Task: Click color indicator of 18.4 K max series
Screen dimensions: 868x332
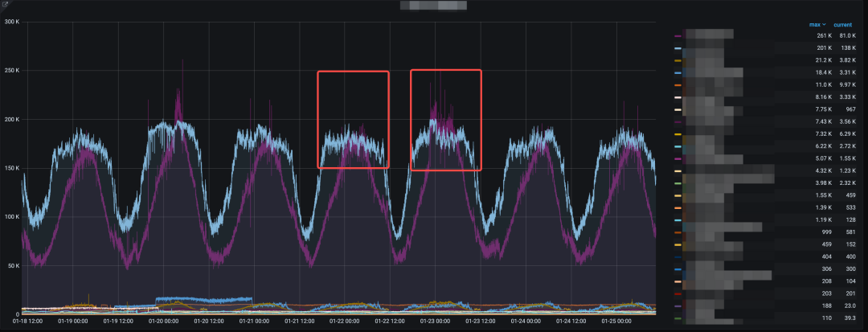Action: [x=679, y=73]
